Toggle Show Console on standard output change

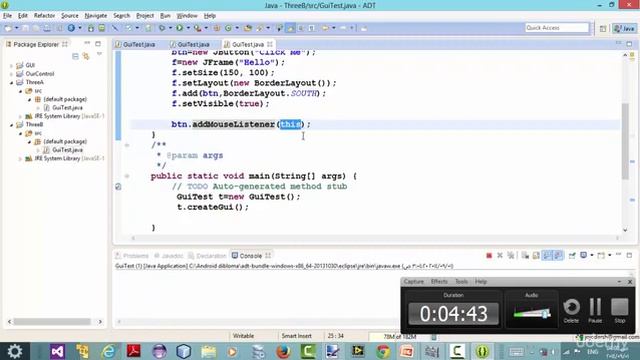coord(547,256)
